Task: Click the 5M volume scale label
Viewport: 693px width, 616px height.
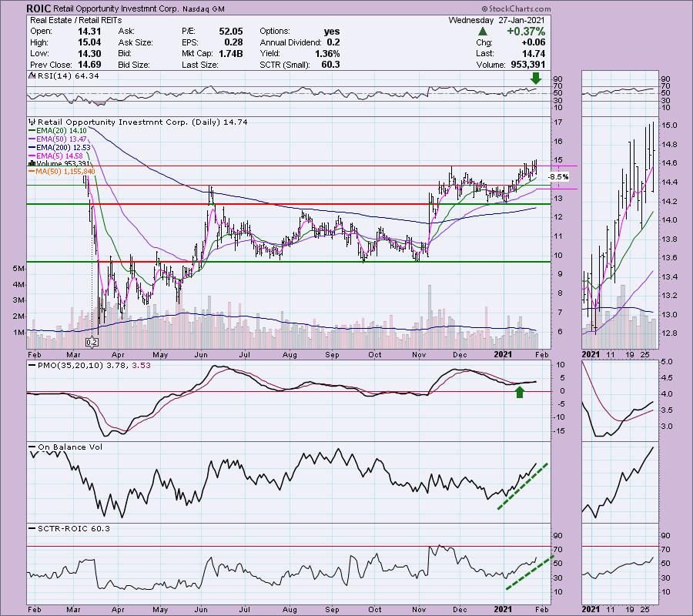Action: click(x=19, y=269)
